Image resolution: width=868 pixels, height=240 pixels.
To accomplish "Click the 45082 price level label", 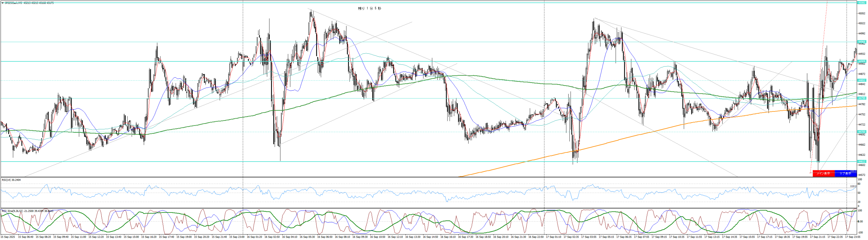I will coord(862,3).
